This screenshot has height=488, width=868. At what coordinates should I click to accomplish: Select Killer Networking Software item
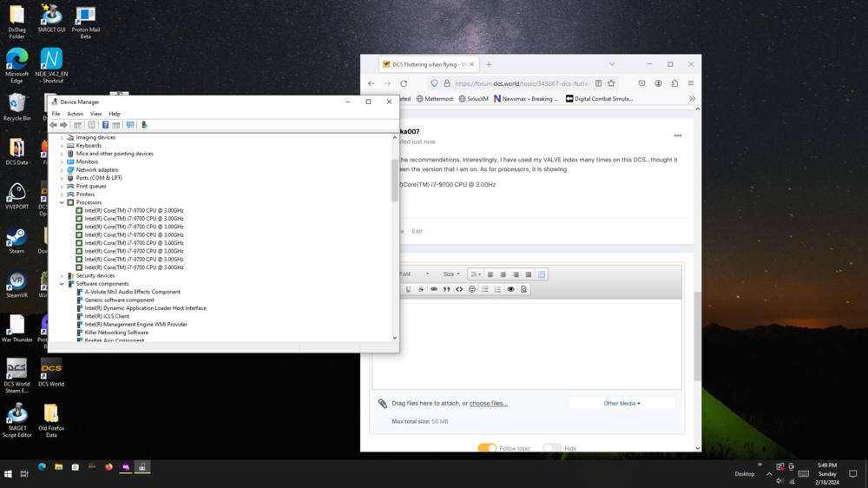pyautogui.click(x=116, y=333)
